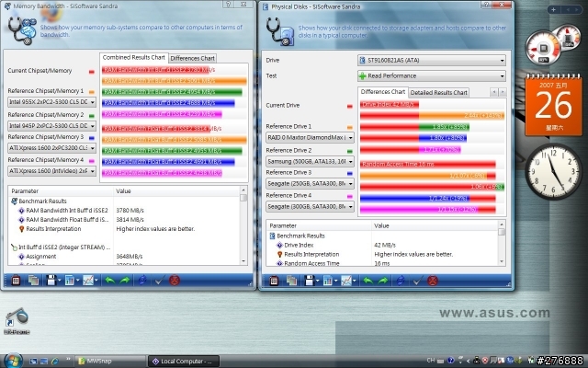Go back green arrow in Memory Bandwidth window
The image size is (588, 368).
point(109,280)
